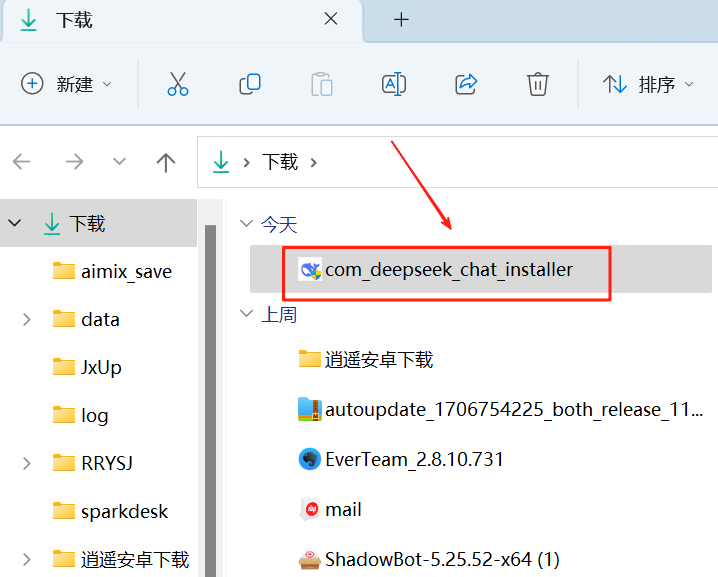Expand the chevron after 下载 breadcrumb
Screen dimensions: 718x577
click(314, 163)
